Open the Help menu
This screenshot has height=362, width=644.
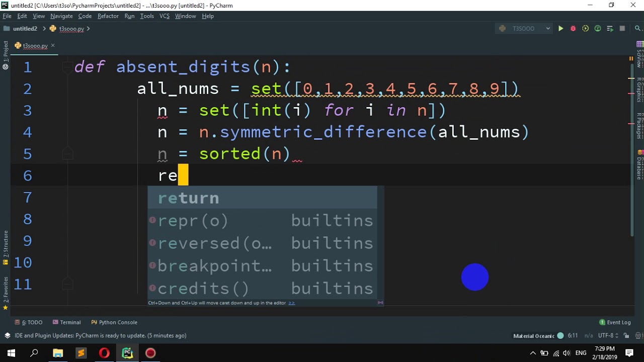pos(208,16)
